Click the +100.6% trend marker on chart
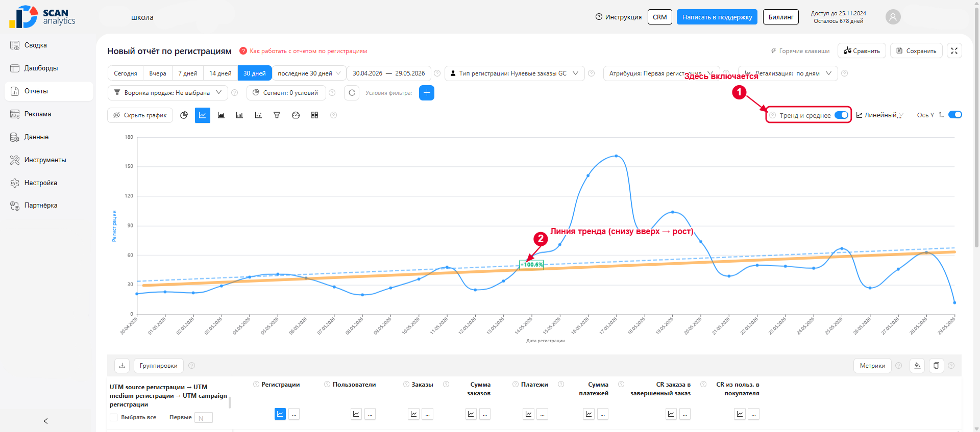 tap(531, 265)
